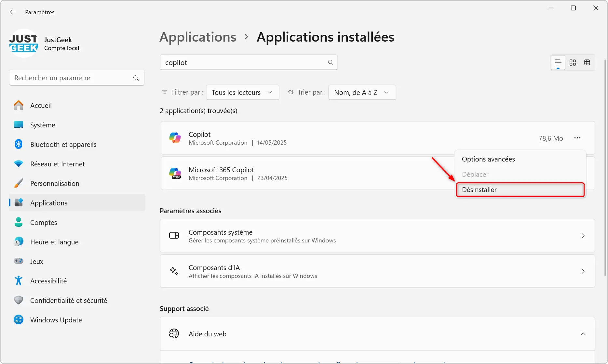Open the Composants d'IA card
Screen dimensions: 608x364
point(377,271)
